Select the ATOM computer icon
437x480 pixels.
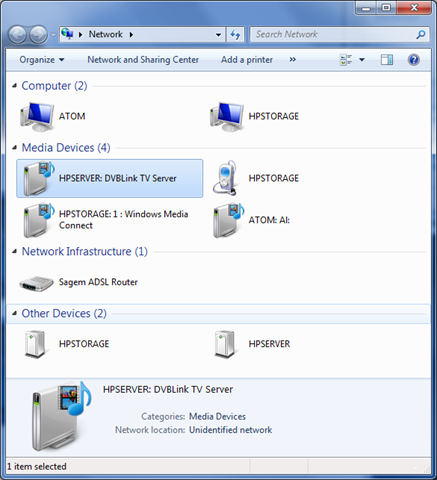click(x=37, y=117)
